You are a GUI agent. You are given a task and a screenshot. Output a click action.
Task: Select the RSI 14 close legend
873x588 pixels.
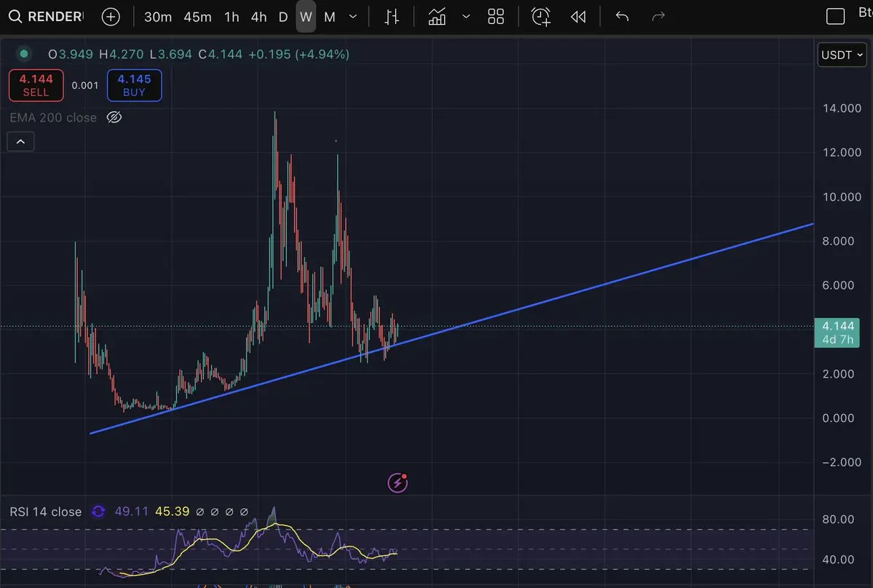point(46,512)
